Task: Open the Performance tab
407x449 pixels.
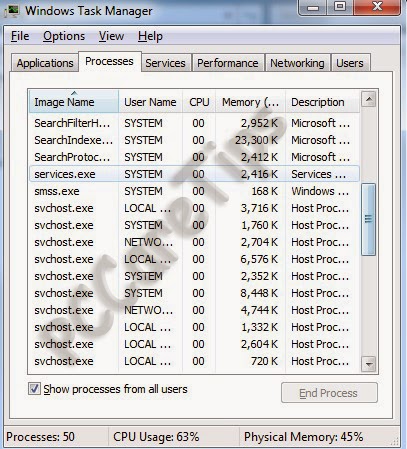Action: pos(228,63)
